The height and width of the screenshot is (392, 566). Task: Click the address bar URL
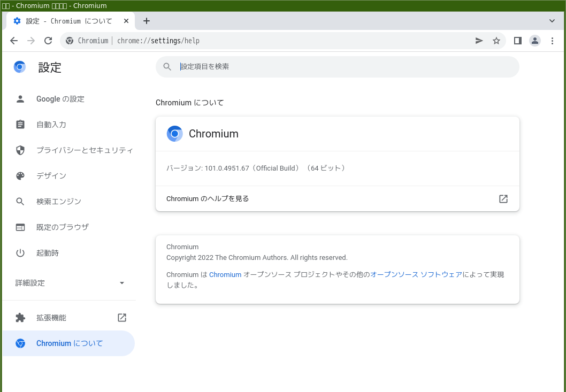pyautogui.click(x=158, y=41)
